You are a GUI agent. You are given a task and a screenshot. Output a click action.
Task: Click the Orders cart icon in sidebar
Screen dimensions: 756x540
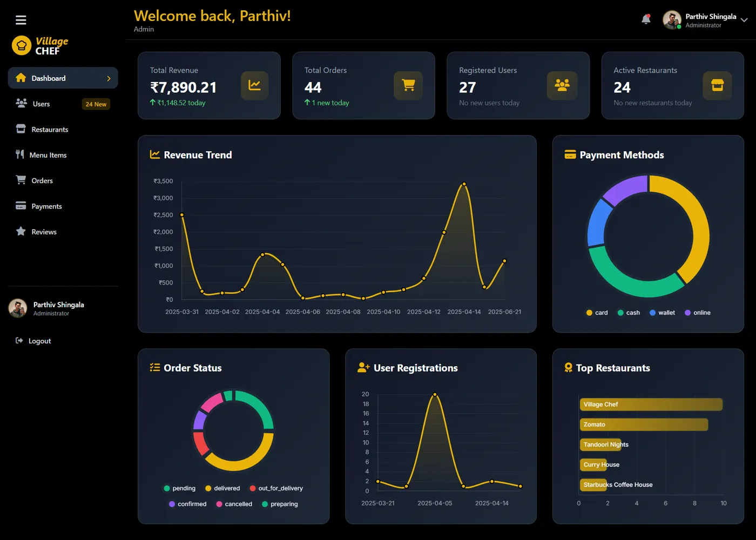21,180
